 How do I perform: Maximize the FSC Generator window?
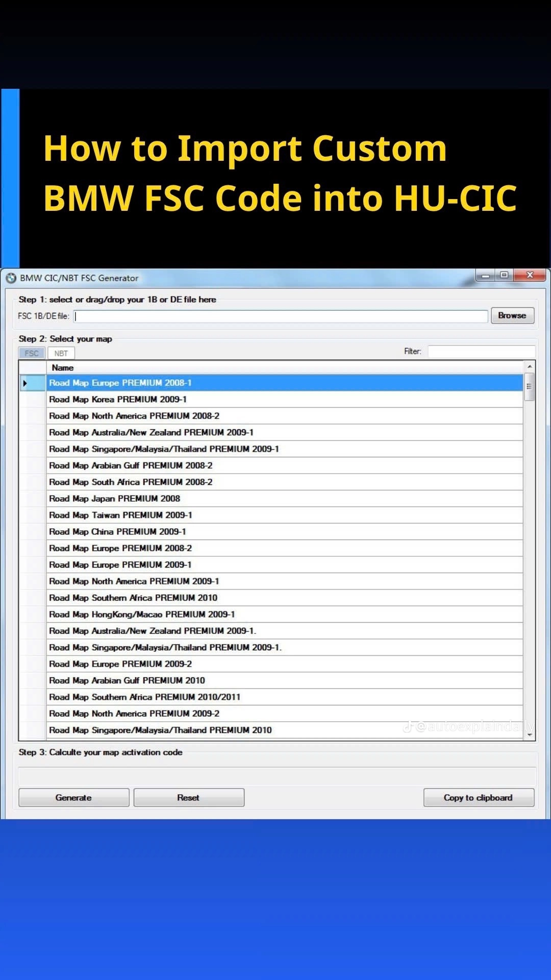[504, 276]
